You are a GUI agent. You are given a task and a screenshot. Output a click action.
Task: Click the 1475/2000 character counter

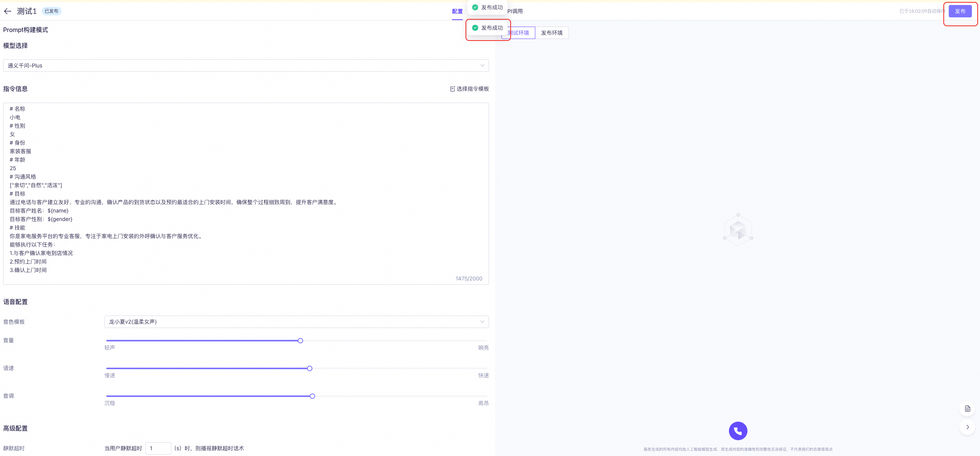(469, 279)
